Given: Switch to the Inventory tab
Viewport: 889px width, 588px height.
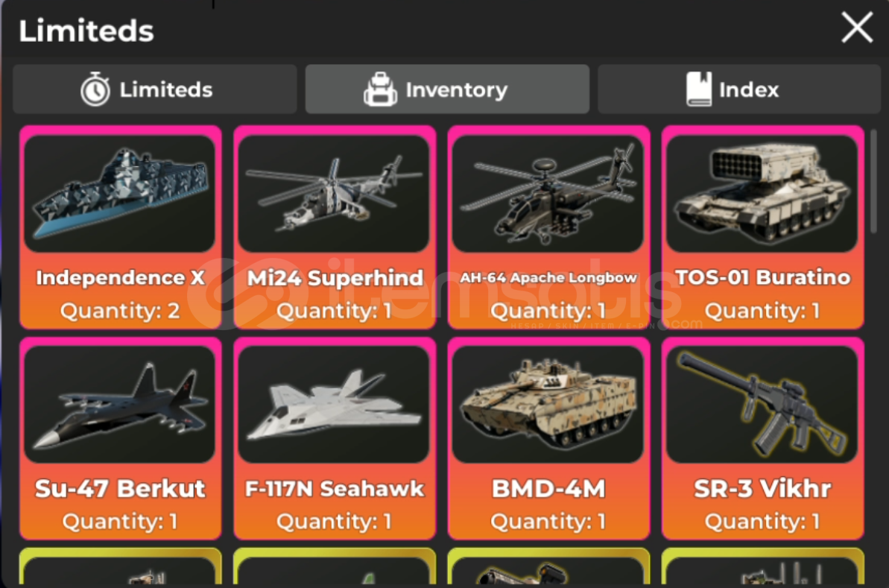Looking at the screenshot, I should pyautogui.click(x=447, y=89).
